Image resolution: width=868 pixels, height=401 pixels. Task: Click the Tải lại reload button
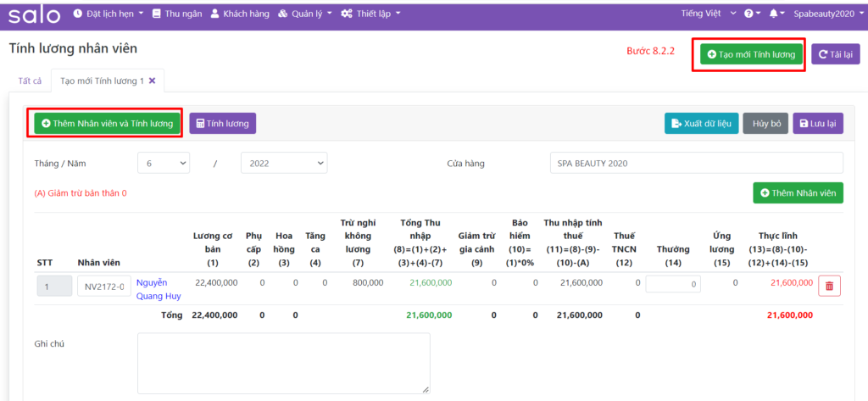pyautogui.click(x=835, y=54)
